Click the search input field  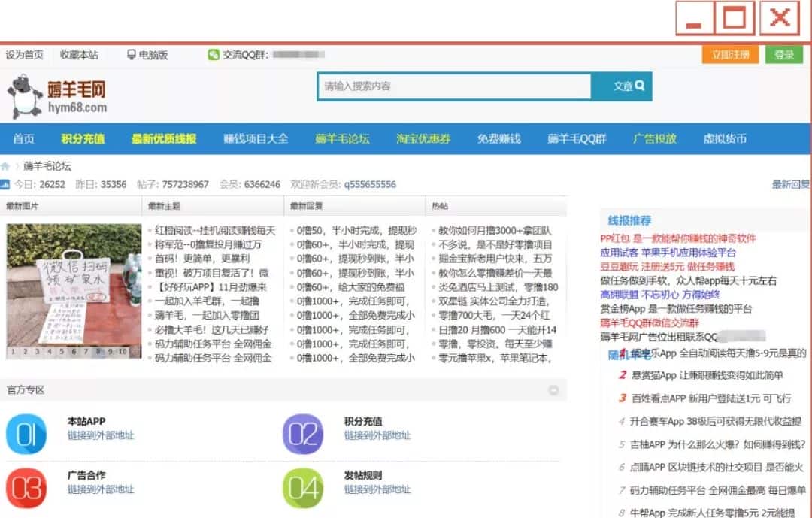tap(454, 86)
